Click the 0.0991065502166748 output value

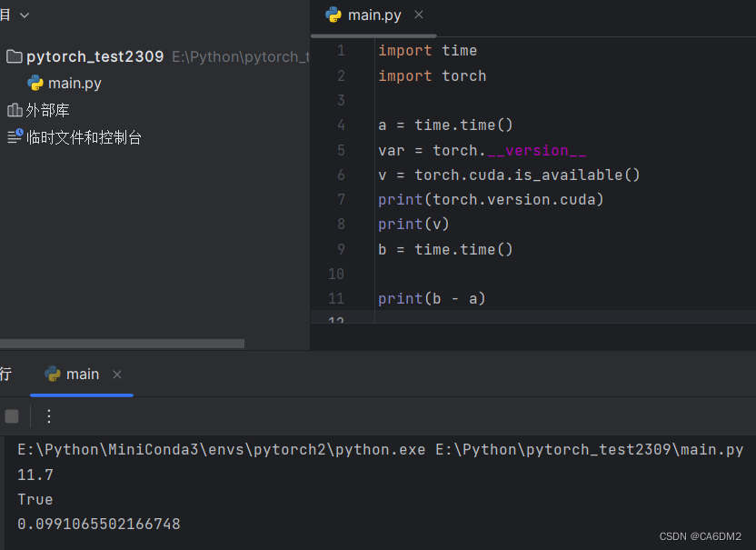(99, 525)
